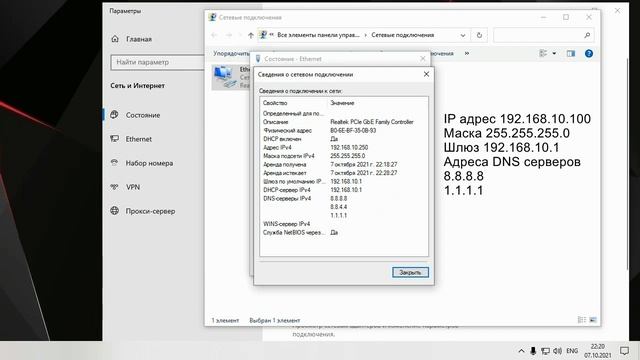Switch to large icons view in status bar

click(593, 320)
